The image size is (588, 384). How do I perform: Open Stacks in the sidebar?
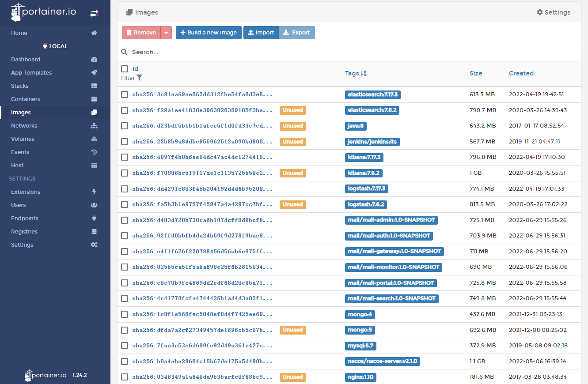55,86
